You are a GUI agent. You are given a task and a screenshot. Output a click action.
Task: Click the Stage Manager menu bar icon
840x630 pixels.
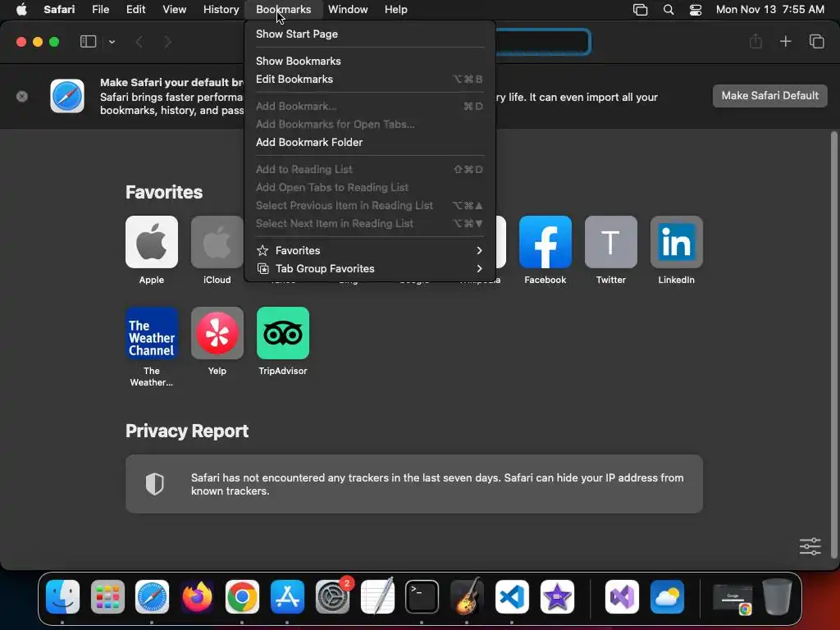coord(640,10)
